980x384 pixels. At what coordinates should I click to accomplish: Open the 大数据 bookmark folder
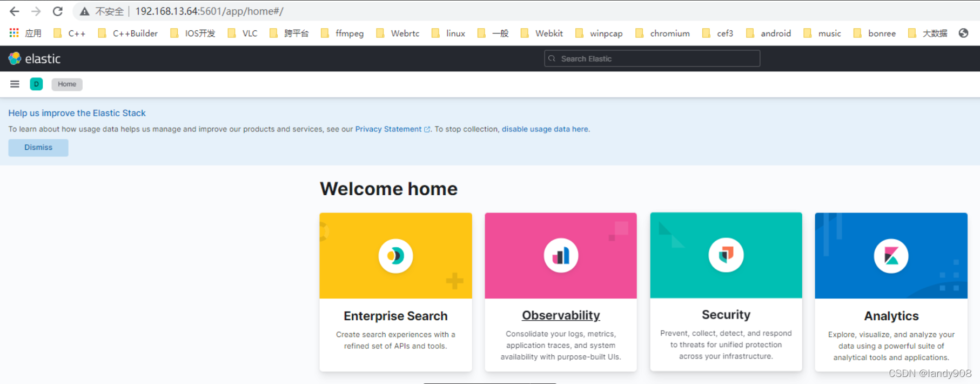pyautogui.click(x=928, y=33)
